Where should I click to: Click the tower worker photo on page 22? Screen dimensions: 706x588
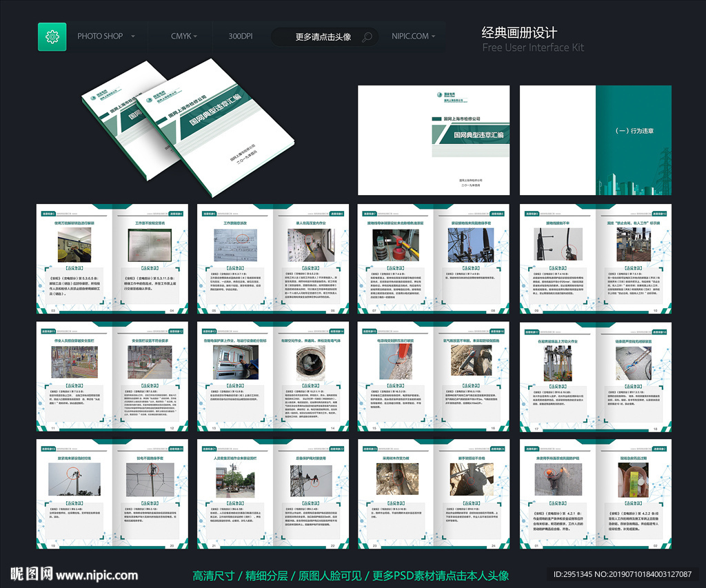coord(311,480)
